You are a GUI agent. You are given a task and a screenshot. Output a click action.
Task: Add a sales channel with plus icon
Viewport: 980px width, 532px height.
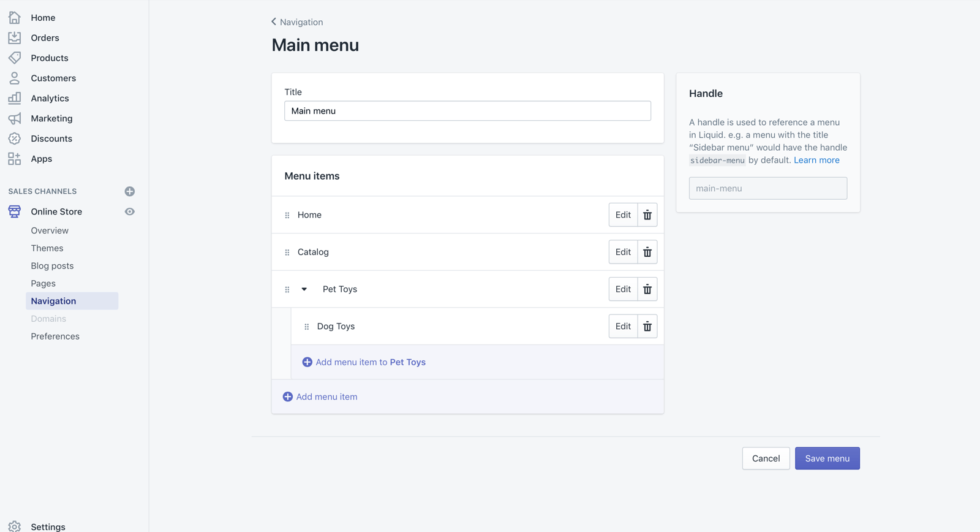[130, 191]
